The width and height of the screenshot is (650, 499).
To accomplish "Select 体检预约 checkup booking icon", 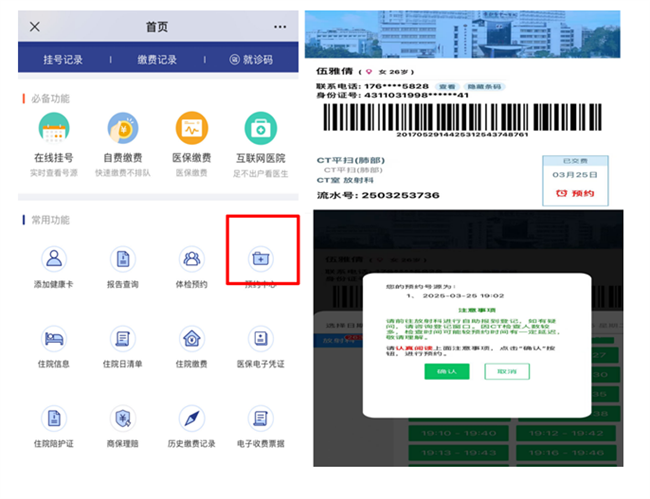I will coord(192,259).
